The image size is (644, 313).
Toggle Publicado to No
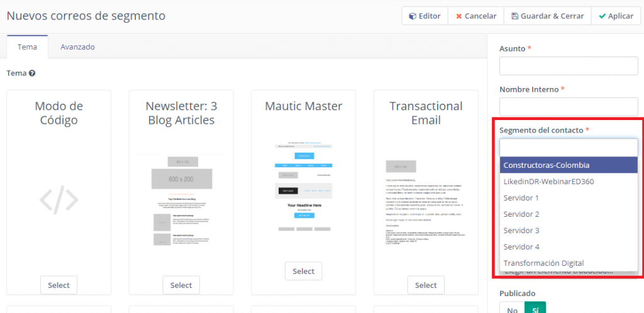click(x=512, y=308)
